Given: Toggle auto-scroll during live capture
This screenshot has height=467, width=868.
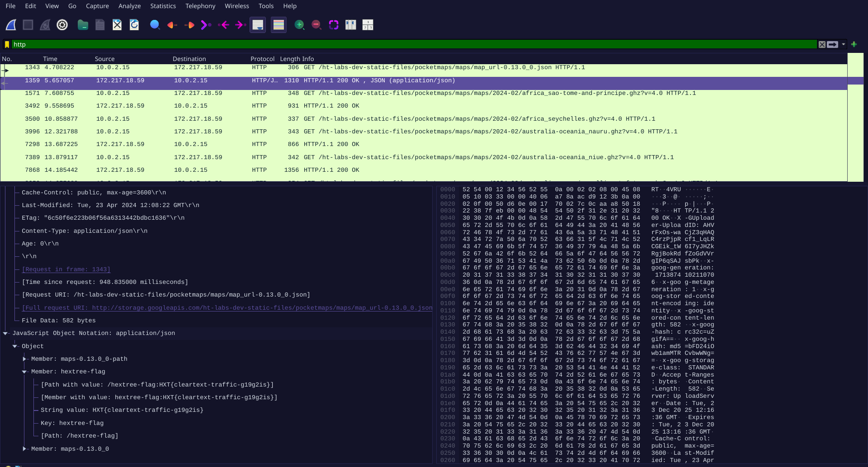Looking at the screenshot, I should coord(258,25).
